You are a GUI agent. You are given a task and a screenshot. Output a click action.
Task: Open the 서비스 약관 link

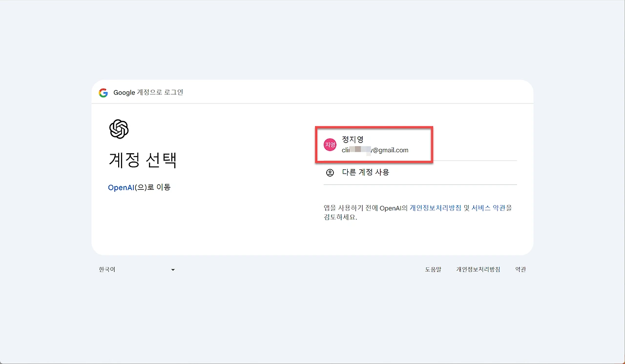tap(488, 208)
